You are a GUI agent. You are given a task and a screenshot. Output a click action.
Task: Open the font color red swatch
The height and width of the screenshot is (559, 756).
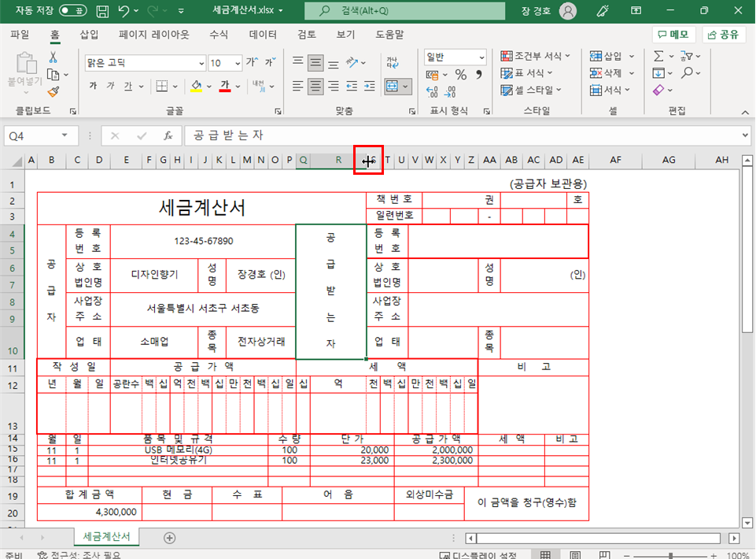tap(225, 87)
